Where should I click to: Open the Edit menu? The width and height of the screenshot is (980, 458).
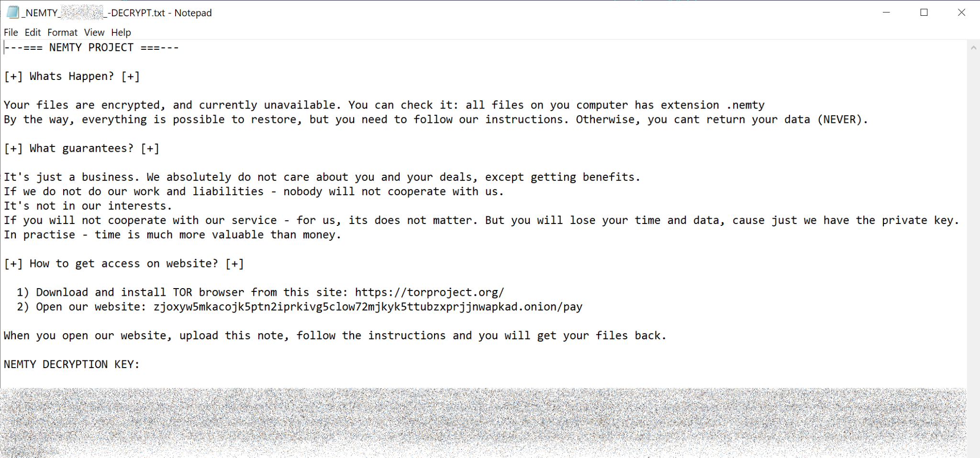click(33, 33)
